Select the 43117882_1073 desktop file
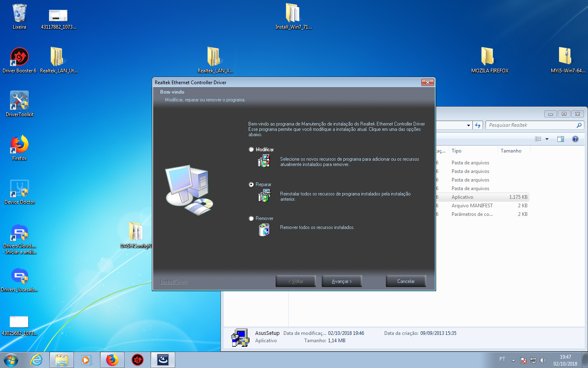The width and height of the screenshot is (588, 368). [58, 19]
